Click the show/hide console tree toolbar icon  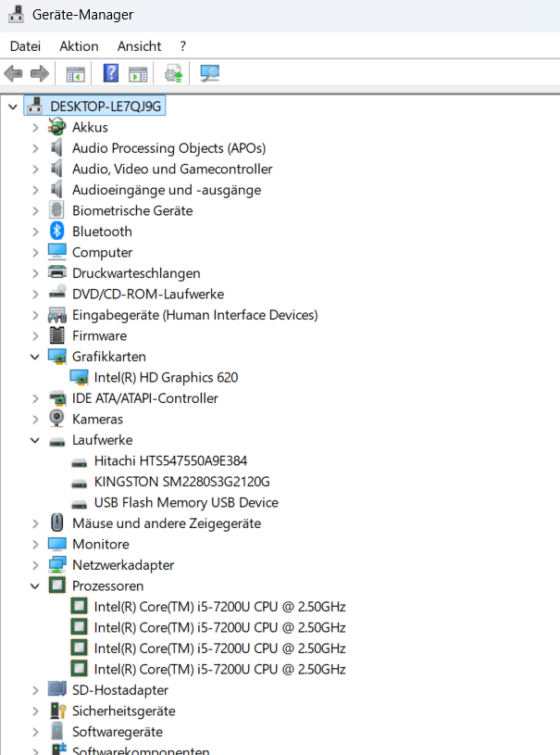(76, 74)
